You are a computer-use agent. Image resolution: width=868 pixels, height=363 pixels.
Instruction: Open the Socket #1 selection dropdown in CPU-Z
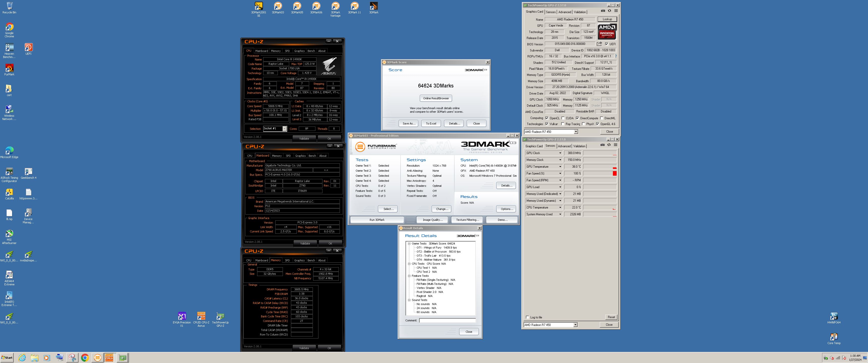[284, 129]
